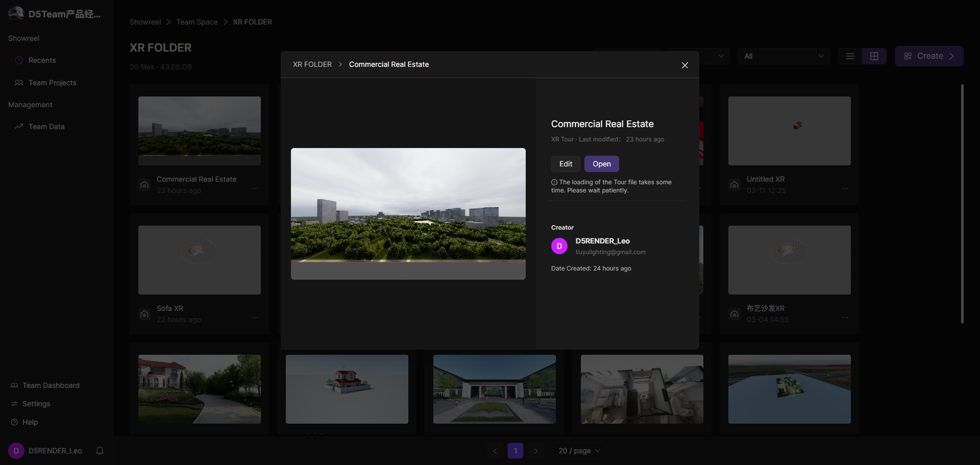Click the villa driveway thumbnail in bottom row

click(200, 389)
